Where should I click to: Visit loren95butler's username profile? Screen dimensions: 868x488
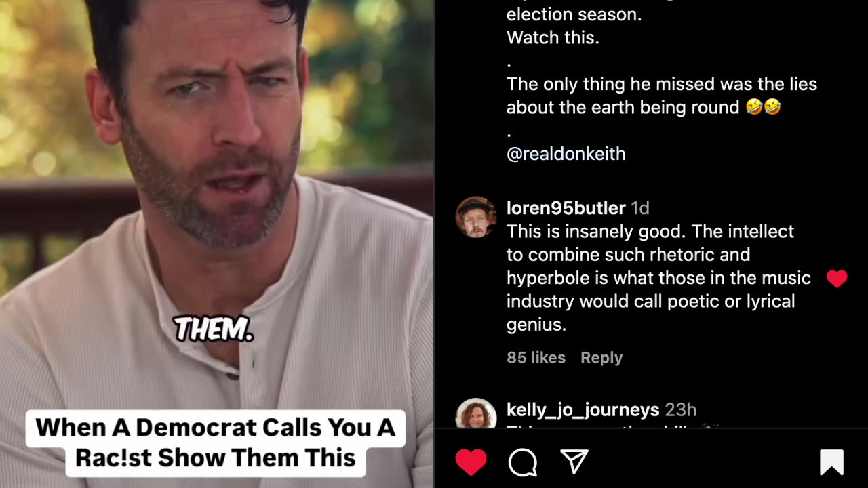[566, 208]
